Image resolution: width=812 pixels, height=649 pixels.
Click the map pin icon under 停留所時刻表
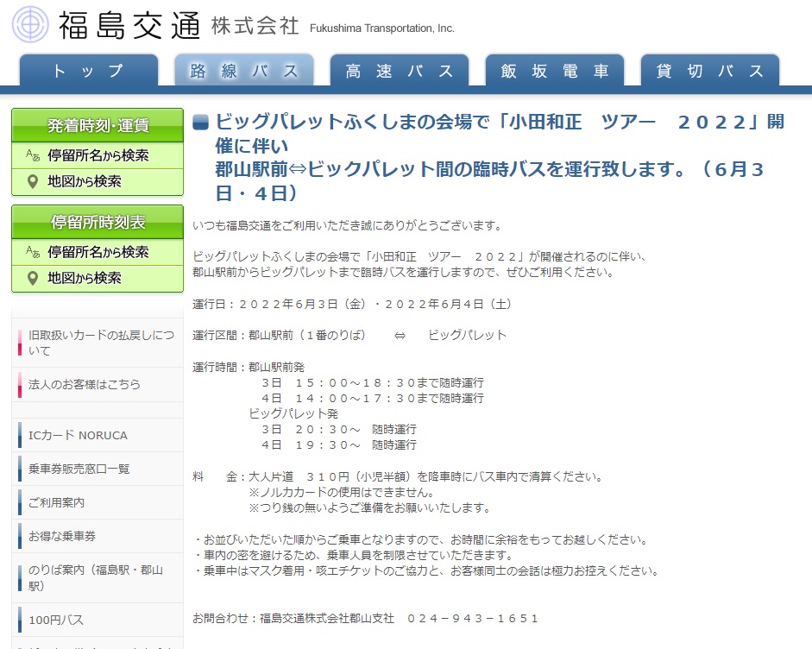click(x=33, y=279)
